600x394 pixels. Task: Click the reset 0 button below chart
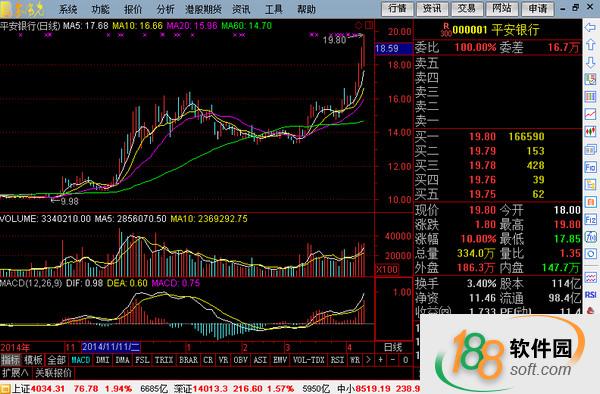tap(406, 360)
